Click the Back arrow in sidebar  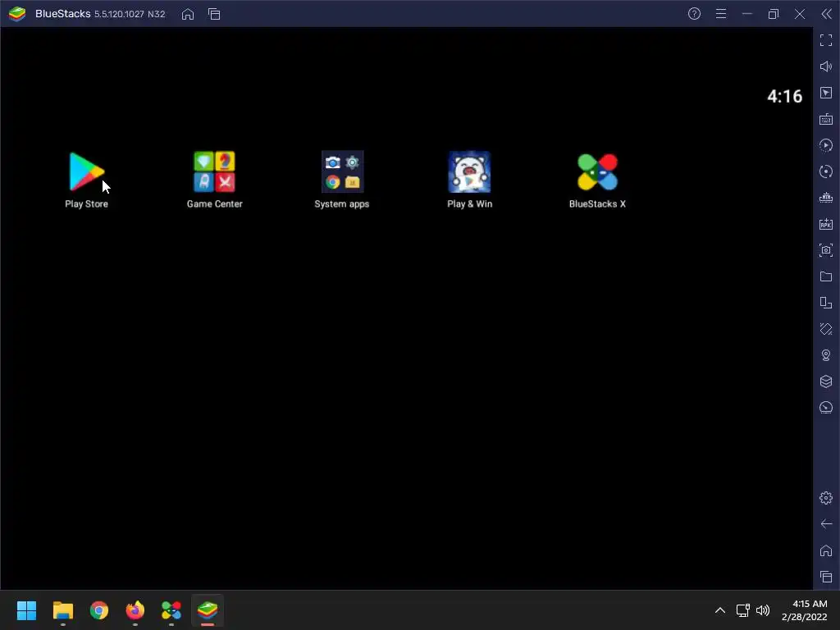coord(826,524)
